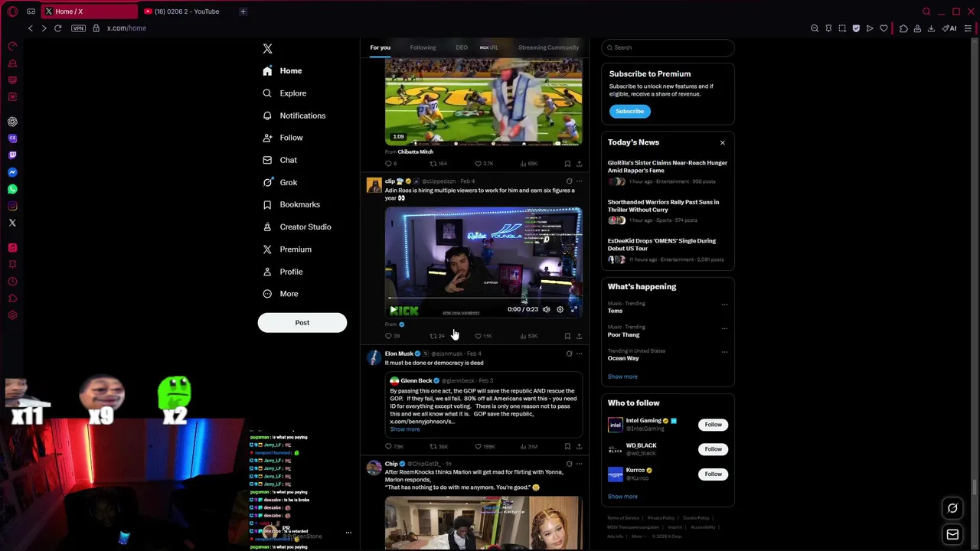This screenshot has height=551, width=980.
Task: Open Explore in the X sidebar
Action: (285, 93)
